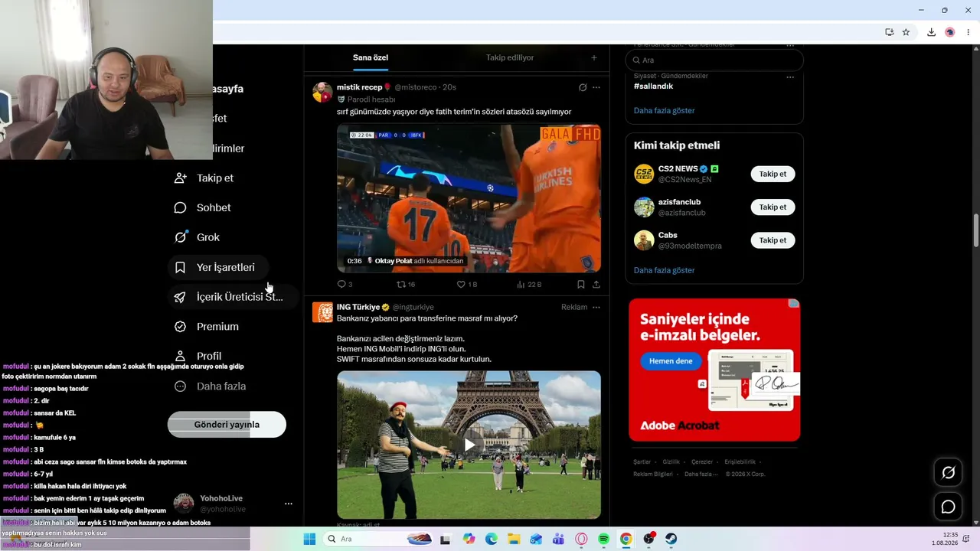Viewport: 980px width, 551px height.
Task: Click the page vertical scrollbar thumb
Action: (x=975, y=230)
